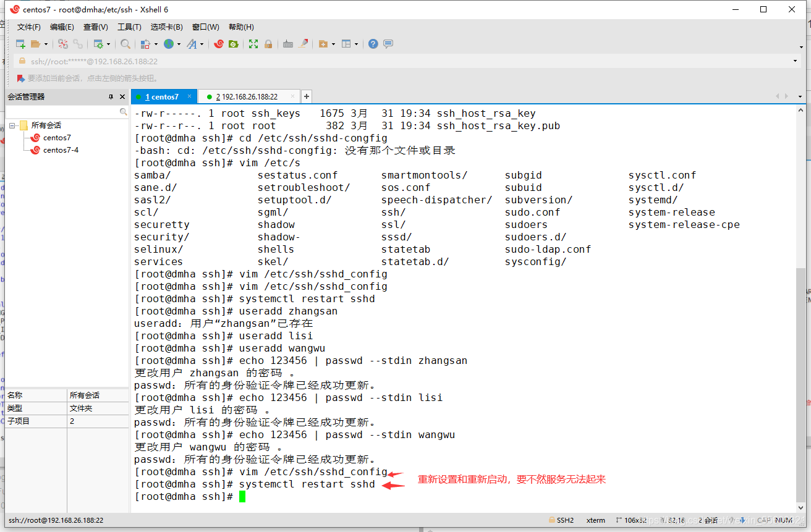Screen dimensions: 811x532
Task: Click the 子项目 property row label
Action: pos(19,421)
